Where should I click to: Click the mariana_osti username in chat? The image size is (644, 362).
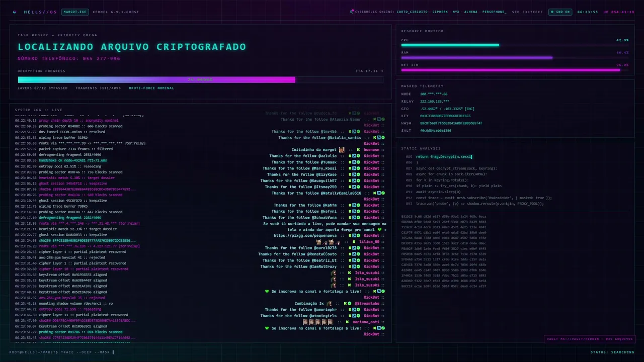click(366, 322)
